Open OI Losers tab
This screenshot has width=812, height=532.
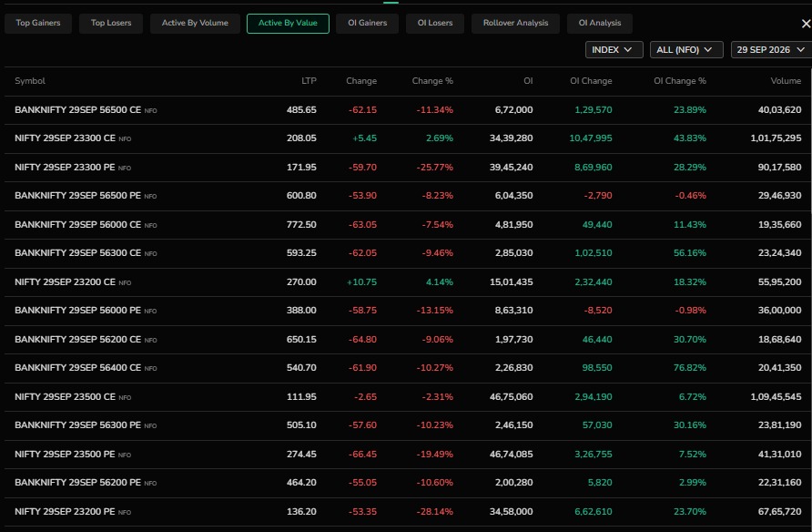(x=435, y=23)
